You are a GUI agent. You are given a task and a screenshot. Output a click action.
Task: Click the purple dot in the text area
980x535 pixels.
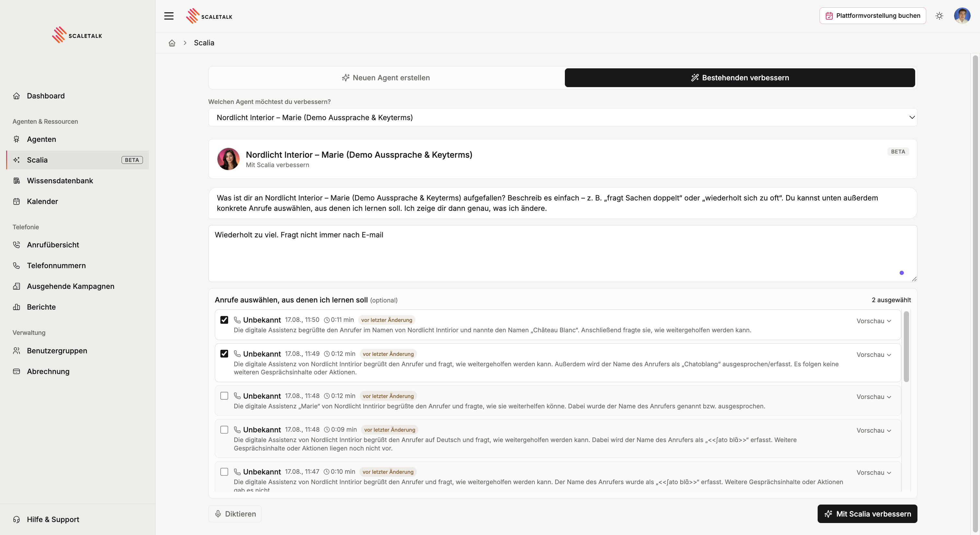tap(902, 273)
